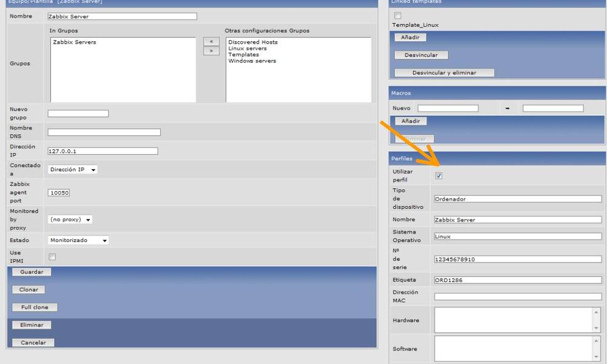This screenshot has height=364, width=607.
Task: Click the Dirección MAC input field
Action: pyautogui.click(x=517, y=297)
